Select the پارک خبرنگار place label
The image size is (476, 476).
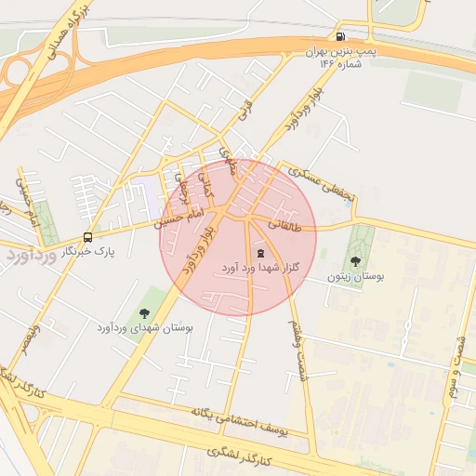(88, 252)
